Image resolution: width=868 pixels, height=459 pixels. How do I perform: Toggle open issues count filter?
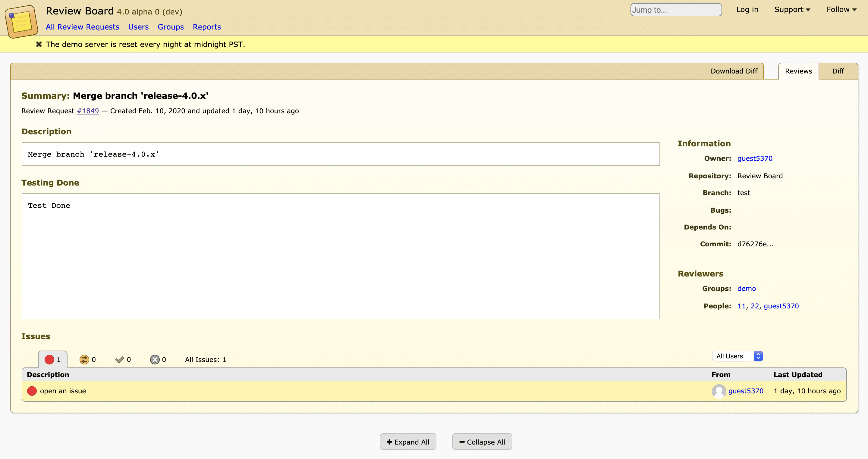tap(52, 359)
